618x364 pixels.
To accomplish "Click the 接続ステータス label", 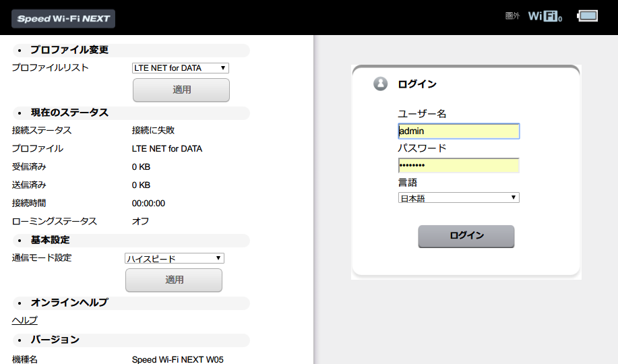I will click(x=42, y=130).
